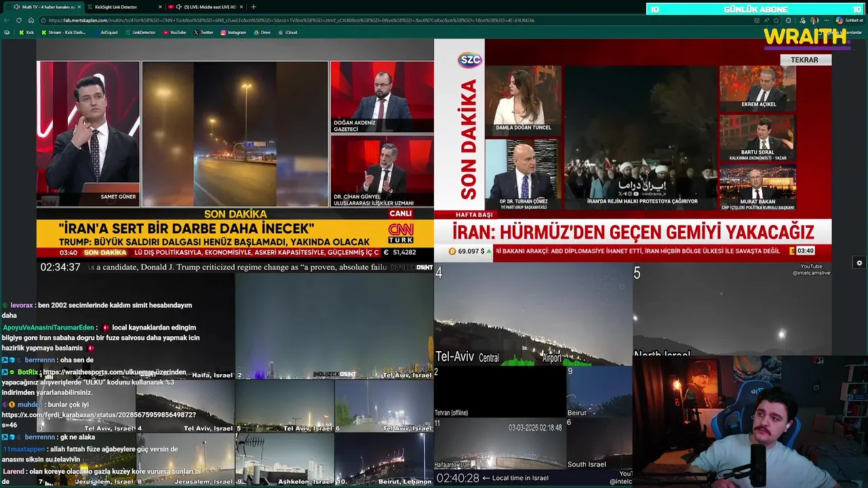Click the GÜNLÜK ABONE counter bar
Viewport: 868px width, 488px height.
point(756,9)
